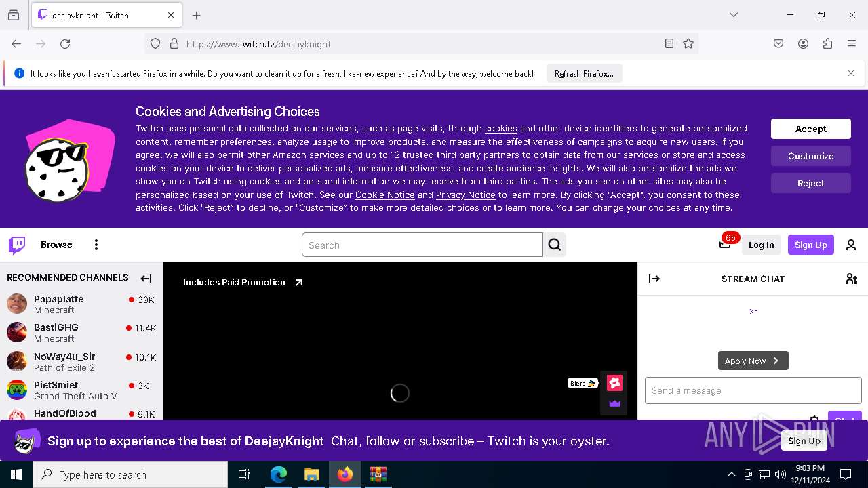Customize cookie choices

click(x=811, y=156)
